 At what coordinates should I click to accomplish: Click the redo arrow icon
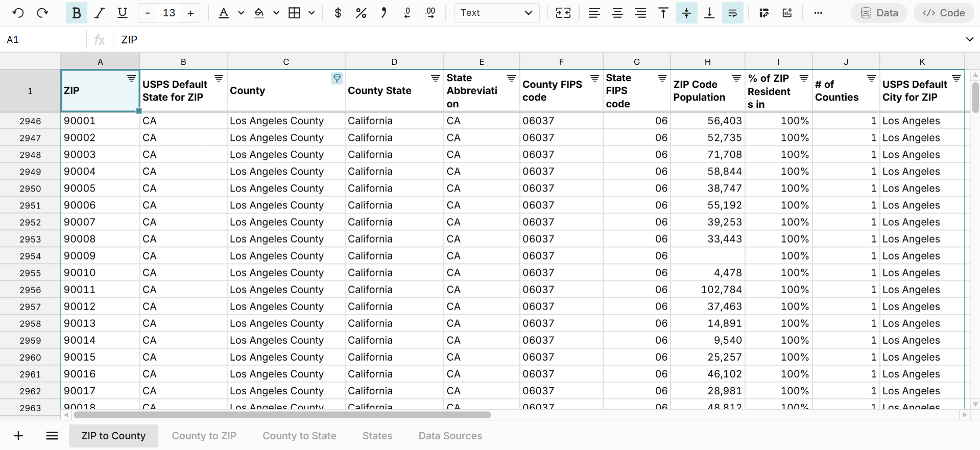pos(42,13)
